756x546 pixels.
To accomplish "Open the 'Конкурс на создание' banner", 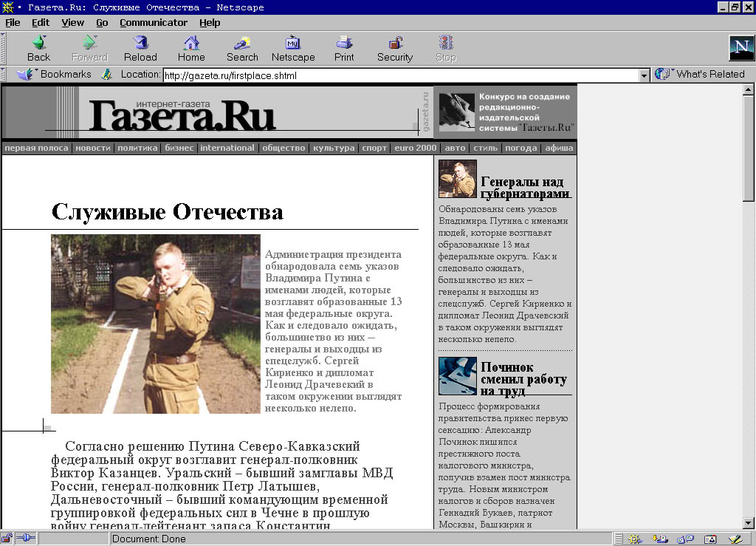I will tap(505, 112).
